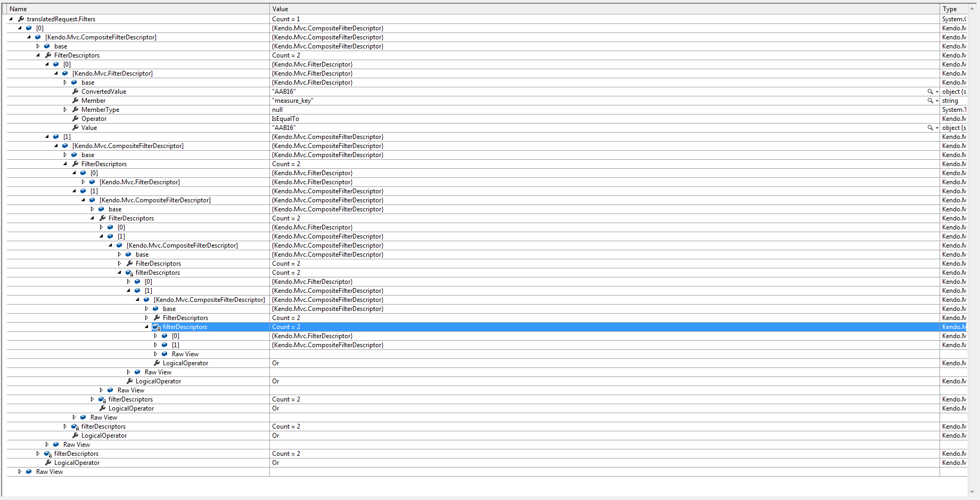Expand the collapsed [Kendo.Mvc.FilterDescriptor] node
Viewport: 980px width, 500px height.
pyautogui.click(x=83, y=182)
